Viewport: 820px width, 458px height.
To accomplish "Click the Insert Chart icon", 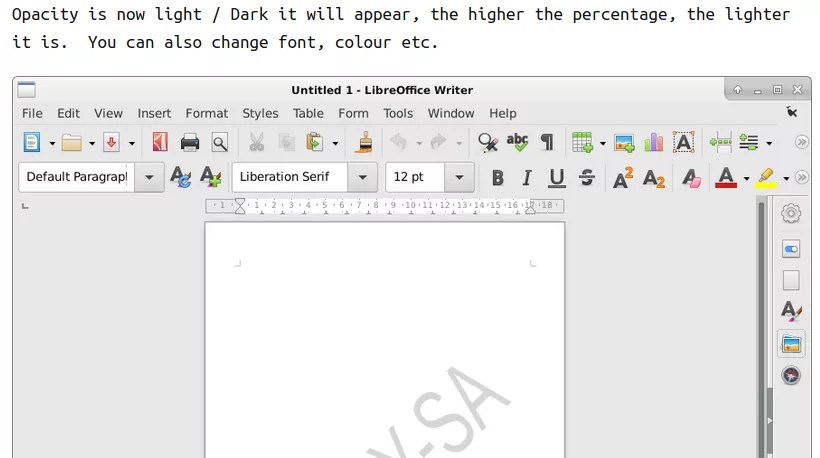I will (x=654, y=142).
